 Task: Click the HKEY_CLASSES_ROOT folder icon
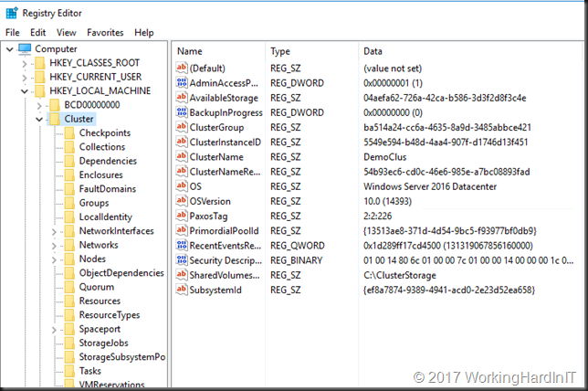pyautogui.click(x=40, y=63)
